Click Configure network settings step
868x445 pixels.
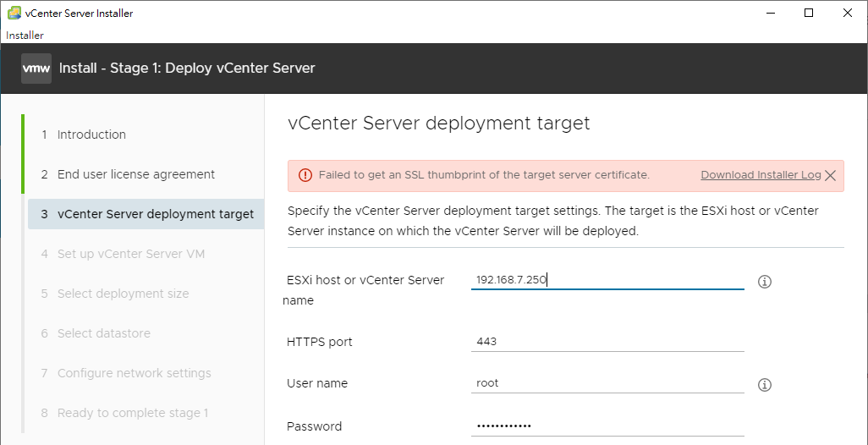pyautogui.click(x=134, y=374)
